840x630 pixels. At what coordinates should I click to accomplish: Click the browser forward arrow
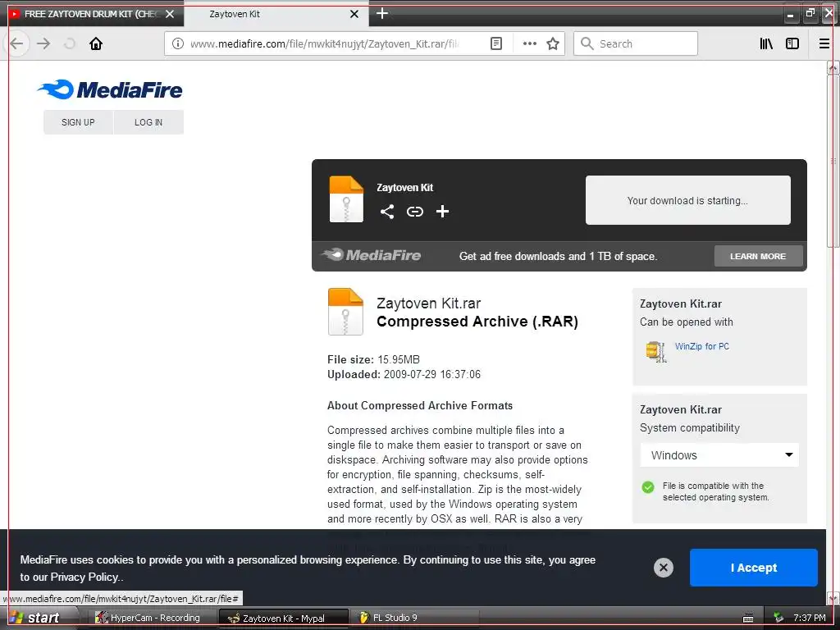[x=43, y=43]
